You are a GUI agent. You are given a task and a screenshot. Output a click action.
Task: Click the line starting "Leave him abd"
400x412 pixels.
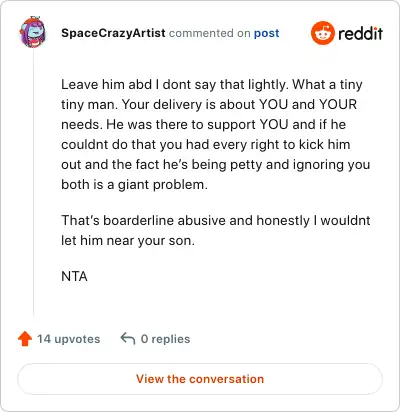tap(212, 84)
